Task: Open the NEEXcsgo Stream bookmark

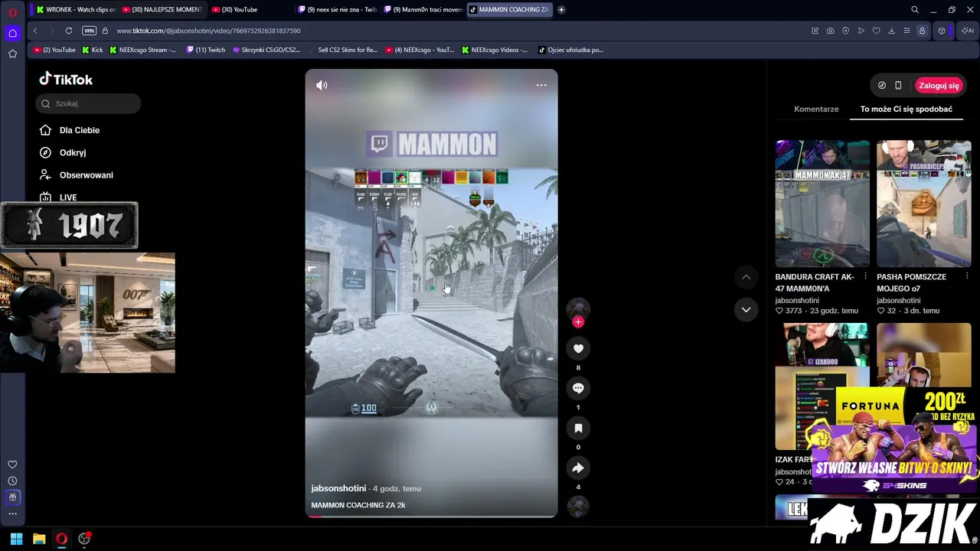Action: pos(142,50)
